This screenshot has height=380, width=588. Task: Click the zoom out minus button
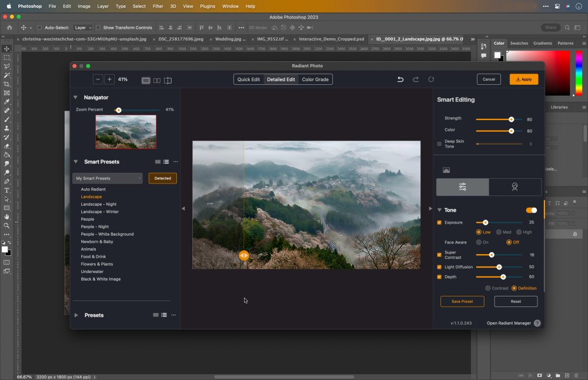(x=98, y=79)
